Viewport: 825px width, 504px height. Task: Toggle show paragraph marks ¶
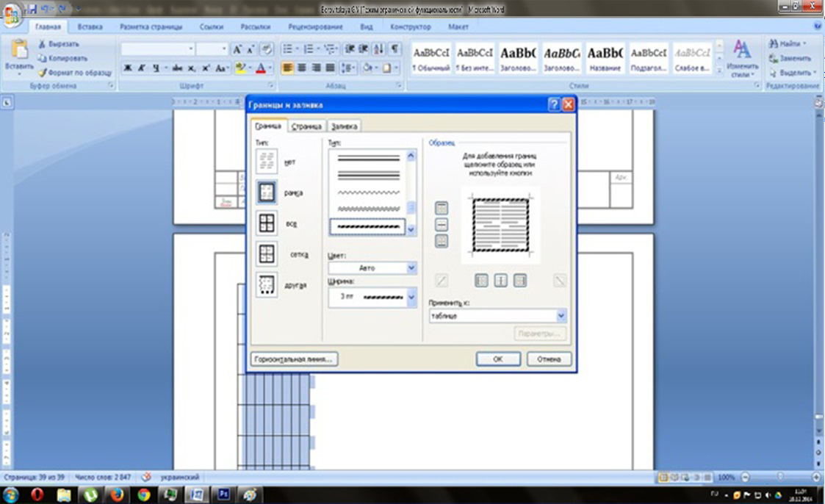[394, 49]
